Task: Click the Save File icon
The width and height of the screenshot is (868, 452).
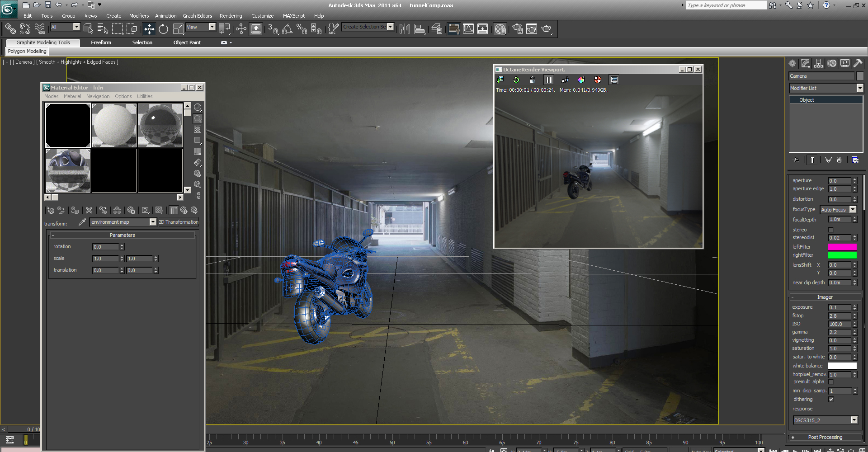Action: 48,5
